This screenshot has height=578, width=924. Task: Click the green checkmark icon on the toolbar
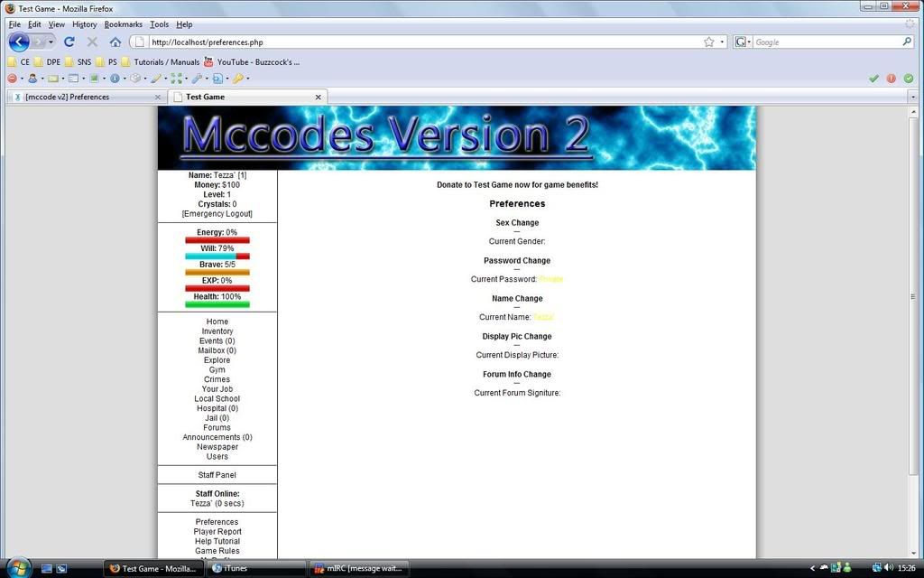(x=873, y=79)
